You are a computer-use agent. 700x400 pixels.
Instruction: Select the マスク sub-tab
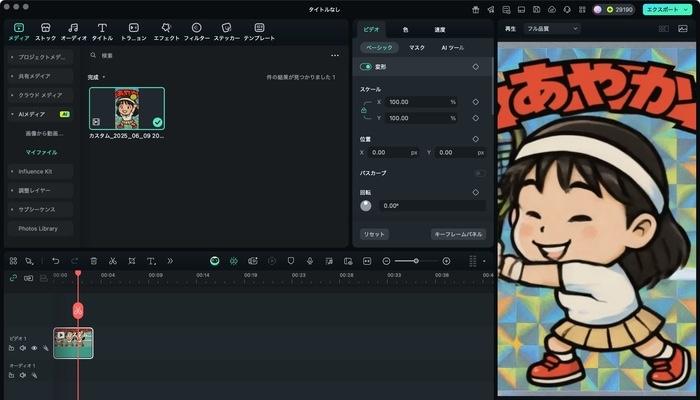tap(417, 47)
